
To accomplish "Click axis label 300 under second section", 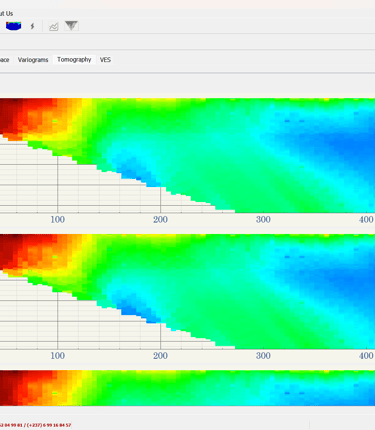I will pyautogui.click(x=263, y=356).
